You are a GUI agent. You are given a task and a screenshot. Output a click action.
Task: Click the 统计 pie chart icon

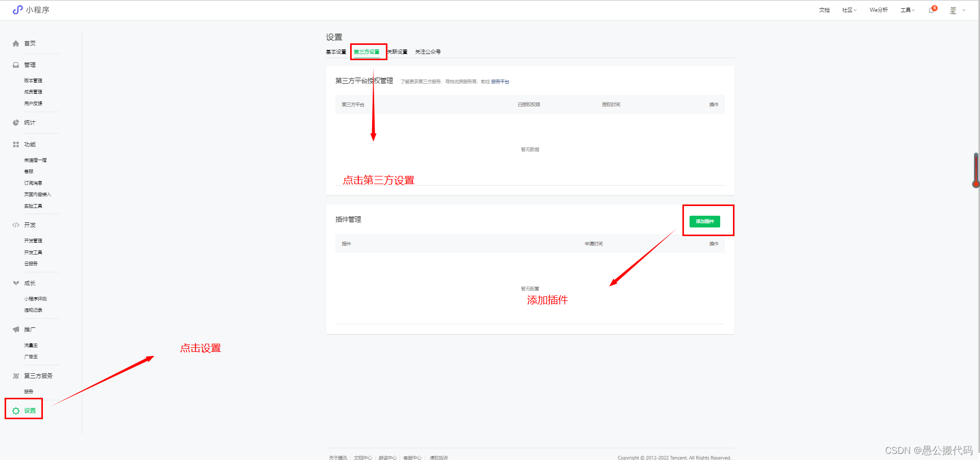point(16,122)
